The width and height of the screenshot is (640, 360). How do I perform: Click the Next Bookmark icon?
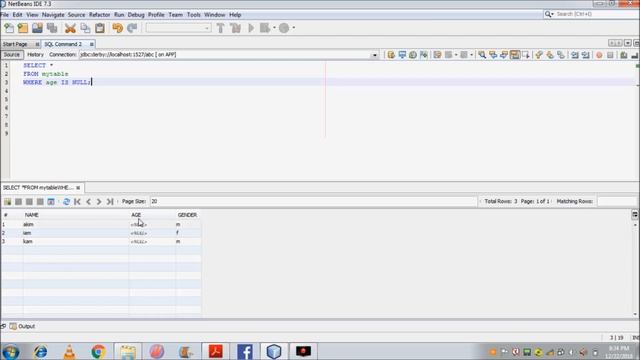coord(550,55)
